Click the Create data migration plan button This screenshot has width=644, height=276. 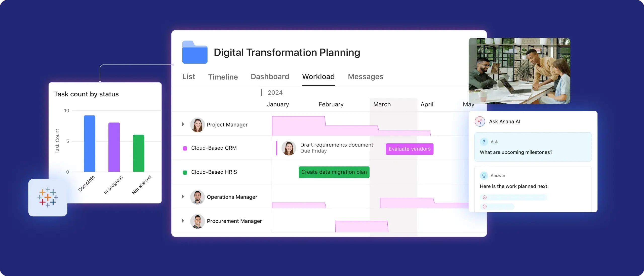coord(334,172)
